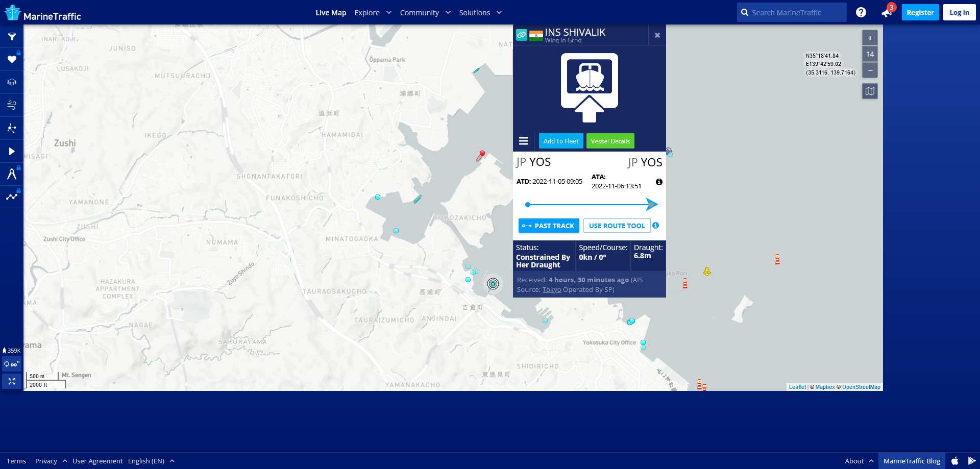The image size is (980, 469).
Task: Open the map filters funnel icon
Action: (x=12, y=36)
